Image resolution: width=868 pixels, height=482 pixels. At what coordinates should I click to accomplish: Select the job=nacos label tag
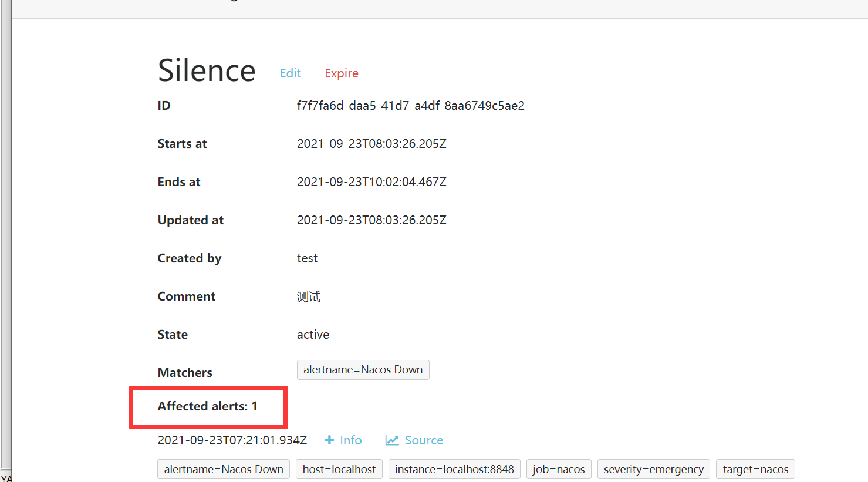coord(558,469)
